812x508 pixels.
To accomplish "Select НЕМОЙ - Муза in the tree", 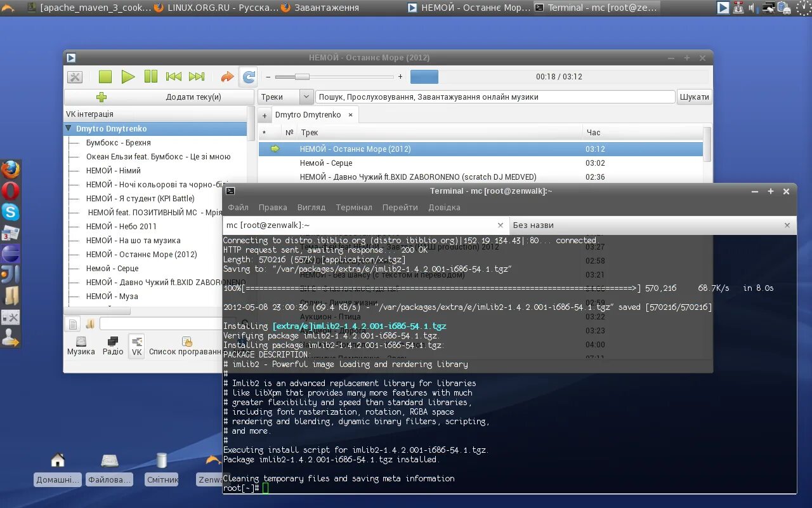I will click(x=112, y=297).
